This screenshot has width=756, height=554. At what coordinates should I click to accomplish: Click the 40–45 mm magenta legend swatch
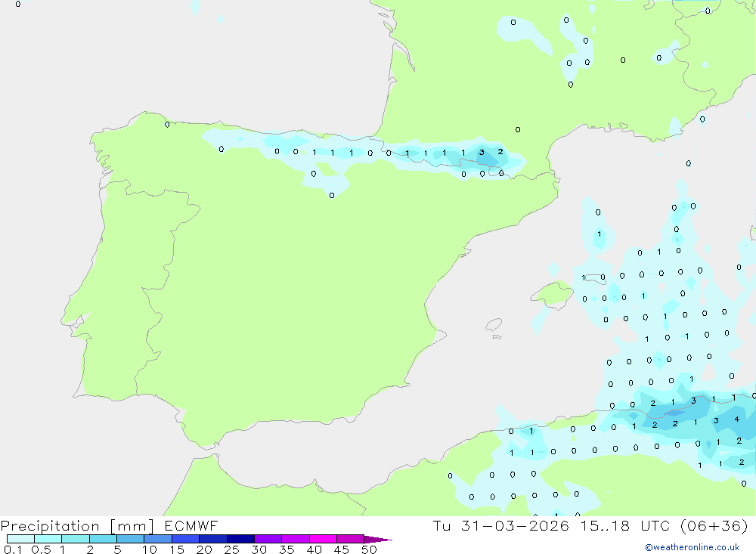coord(323,539)
